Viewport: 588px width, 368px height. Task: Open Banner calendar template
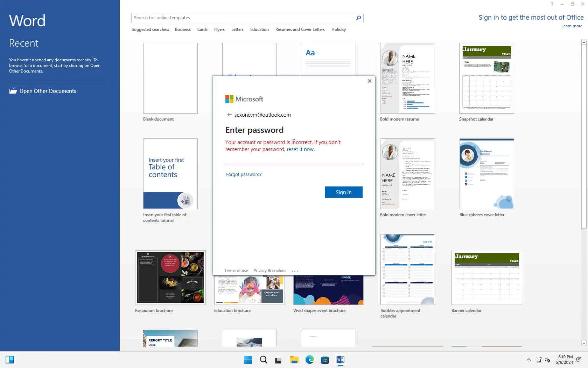click(486, 278)
